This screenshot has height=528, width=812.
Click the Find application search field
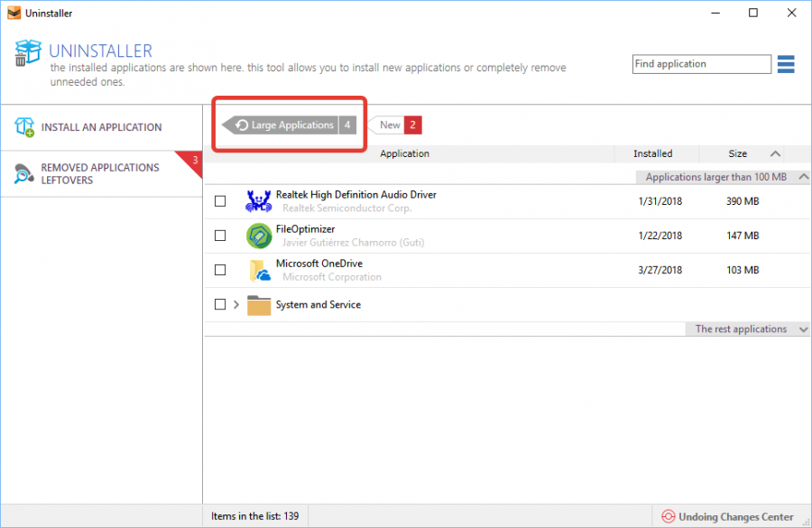701,63
